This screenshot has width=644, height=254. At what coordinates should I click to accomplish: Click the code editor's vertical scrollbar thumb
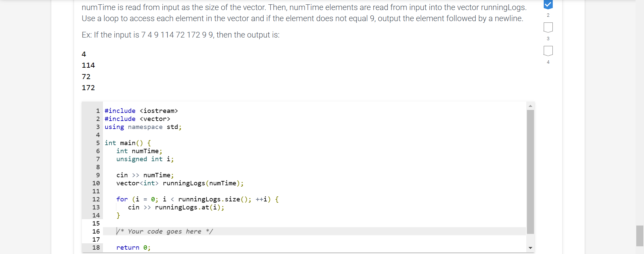530,172
